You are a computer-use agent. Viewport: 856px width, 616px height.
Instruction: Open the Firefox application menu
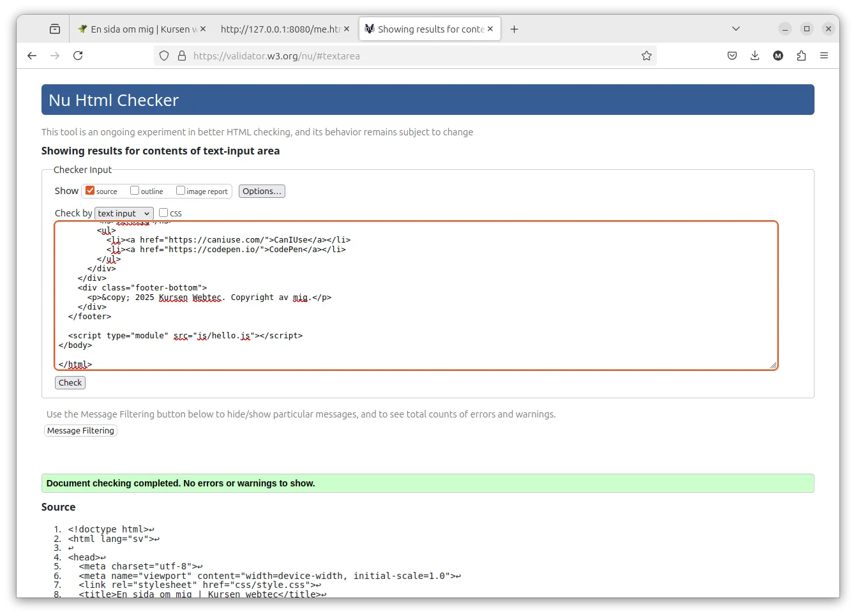tap(824, 56)
